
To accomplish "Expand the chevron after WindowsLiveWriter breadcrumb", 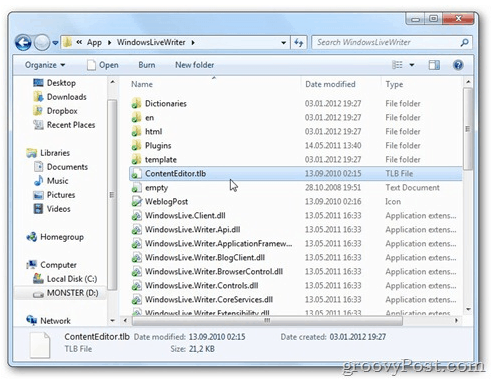I will click(193, 42).
